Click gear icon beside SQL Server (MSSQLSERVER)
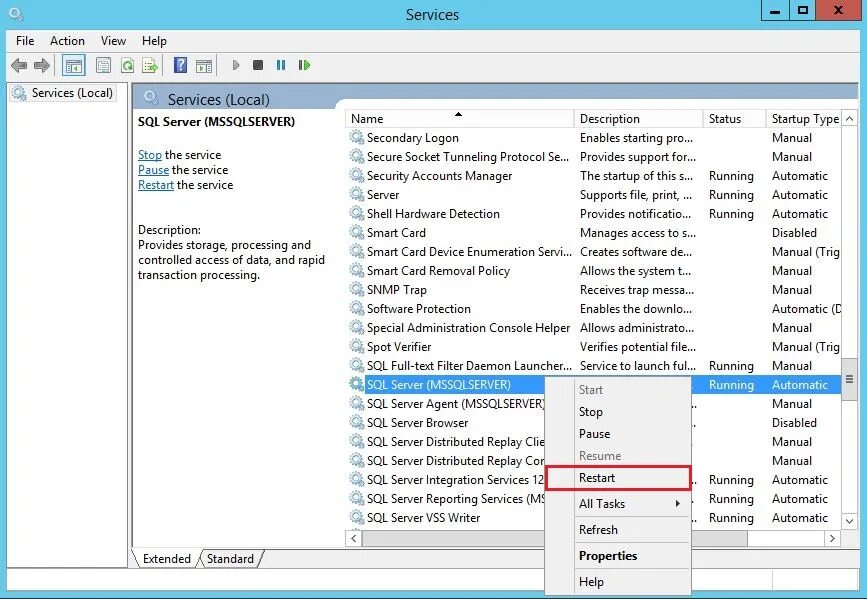Image resolution: width=867 pixels, height=599 pixels. [357, 384]
